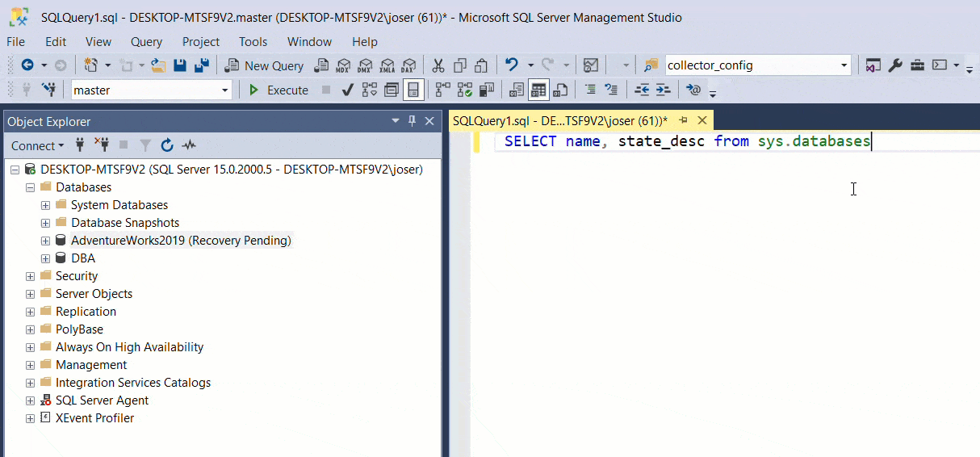The image size is (980, 457).
Task: Comment out the selected lines
Action: (x=590, y=90)
